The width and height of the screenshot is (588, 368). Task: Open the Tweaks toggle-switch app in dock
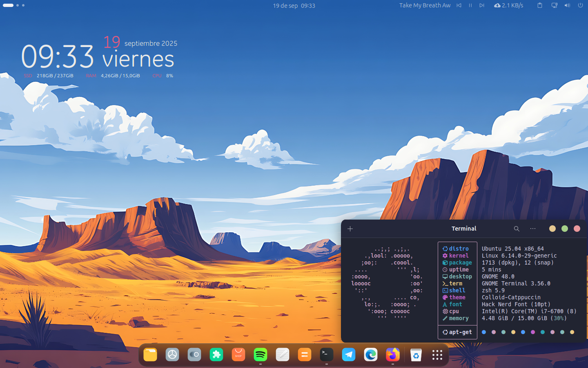[x=194, y=355]
